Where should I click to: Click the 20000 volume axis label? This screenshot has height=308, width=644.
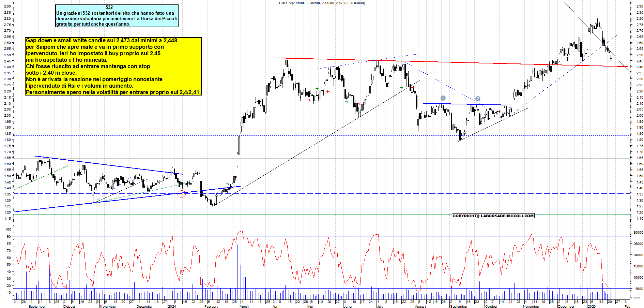pyautogui.click(x=638, y=255)
